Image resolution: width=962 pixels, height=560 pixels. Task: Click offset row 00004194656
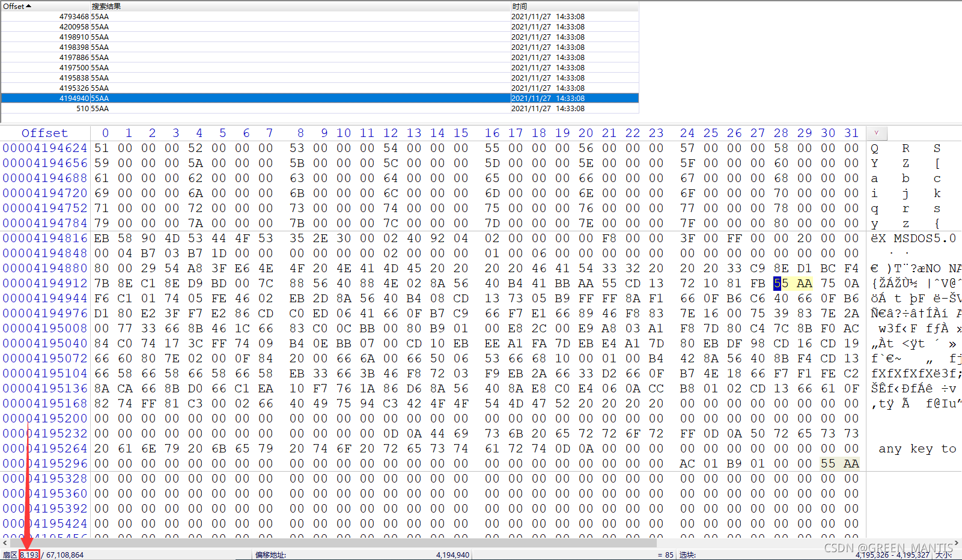pos(45,163)
